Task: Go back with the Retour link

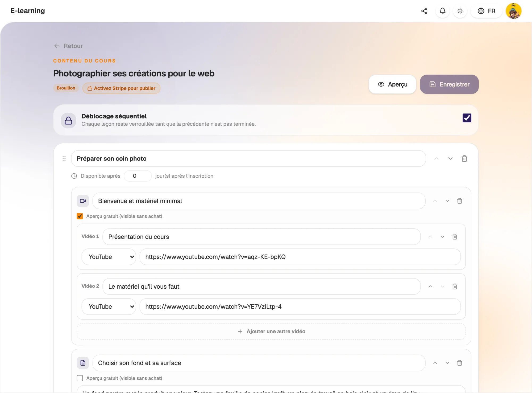Action: 68,46
